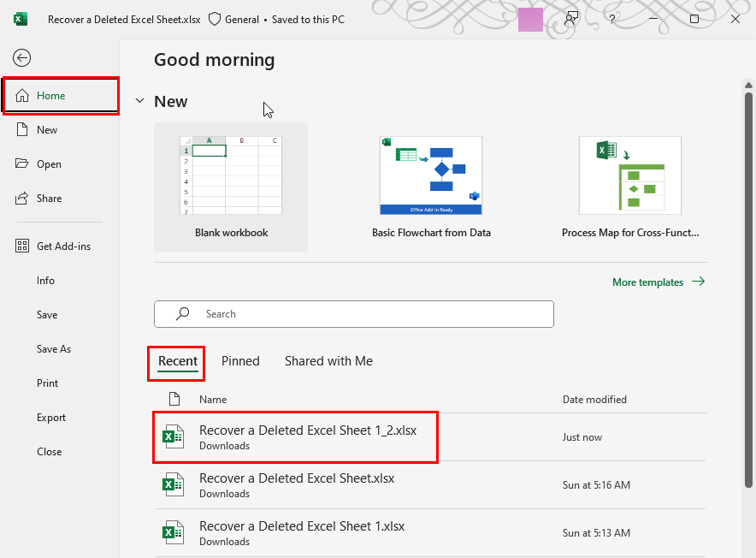Click Save in the sidebar
This screenshot has width=756, height=558.
click(x=47, y=315)
